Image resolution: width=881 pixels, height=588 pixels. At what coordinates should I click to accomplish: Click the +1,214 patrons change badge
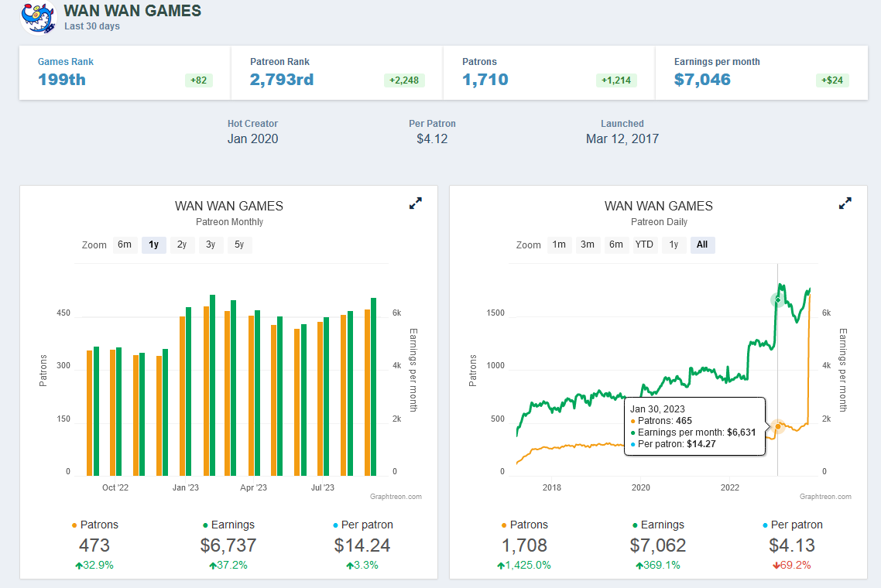click(x=616, y=80)
